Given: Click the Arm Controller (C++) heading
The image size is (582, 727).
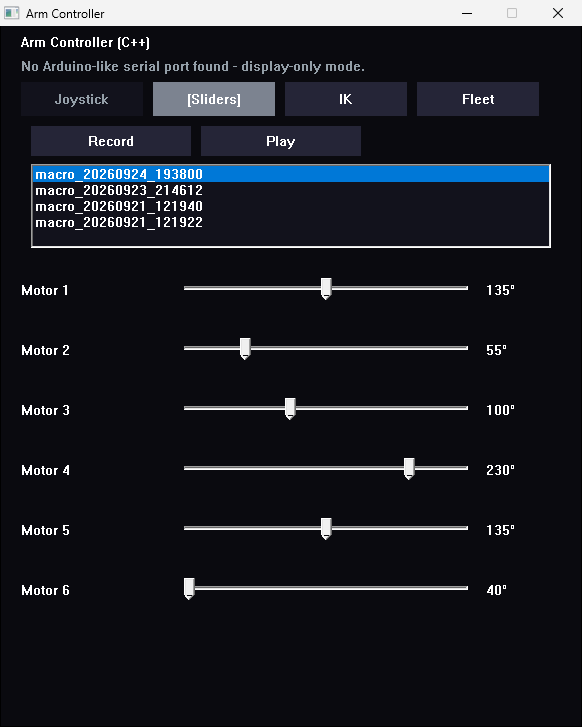Looking at the screenshot, I should (x=85, y=43).
